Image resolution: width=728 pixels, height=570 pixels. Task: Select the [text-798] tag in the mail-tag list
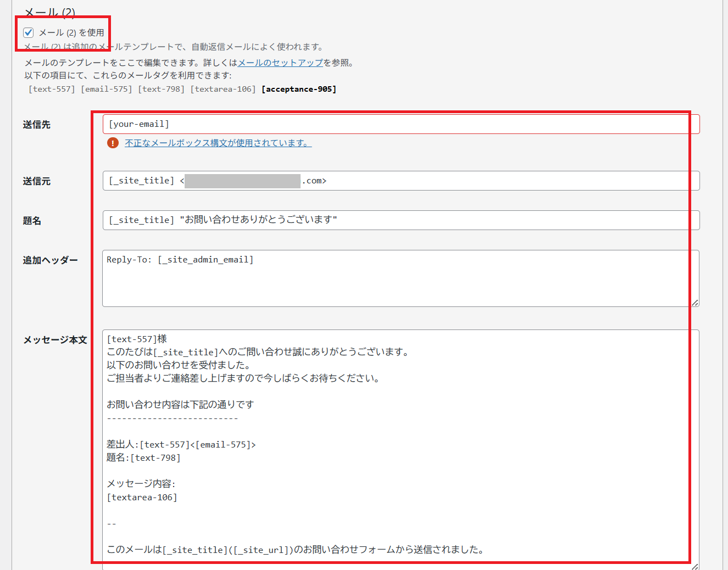tap(161, 89)
